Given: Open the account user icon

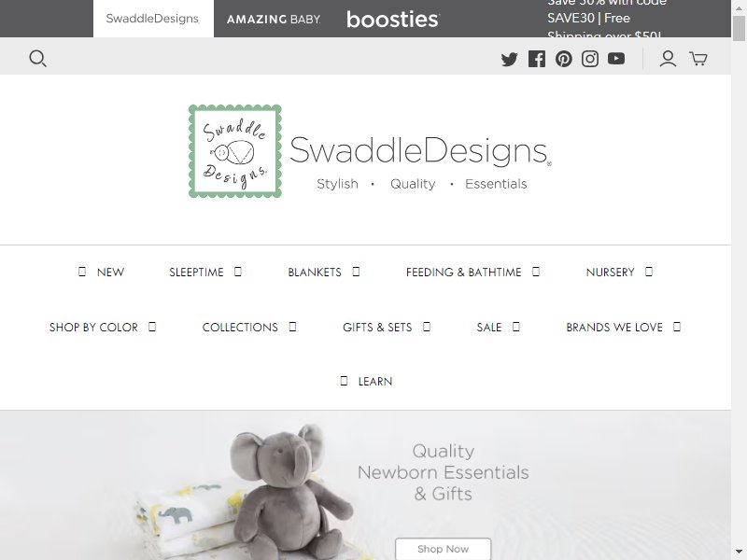Looking at the screenshot, I should [x=668, y=59].
